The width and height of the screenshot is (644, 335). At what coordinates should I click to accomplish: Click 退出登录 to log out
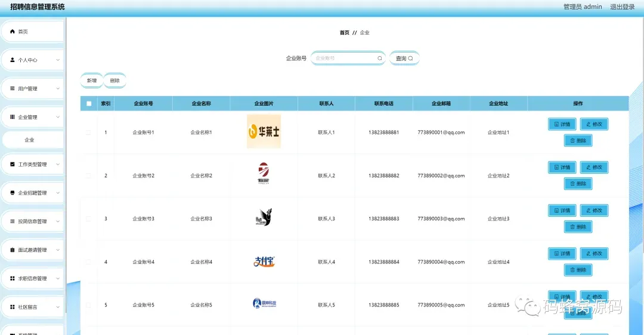point(622,7)
